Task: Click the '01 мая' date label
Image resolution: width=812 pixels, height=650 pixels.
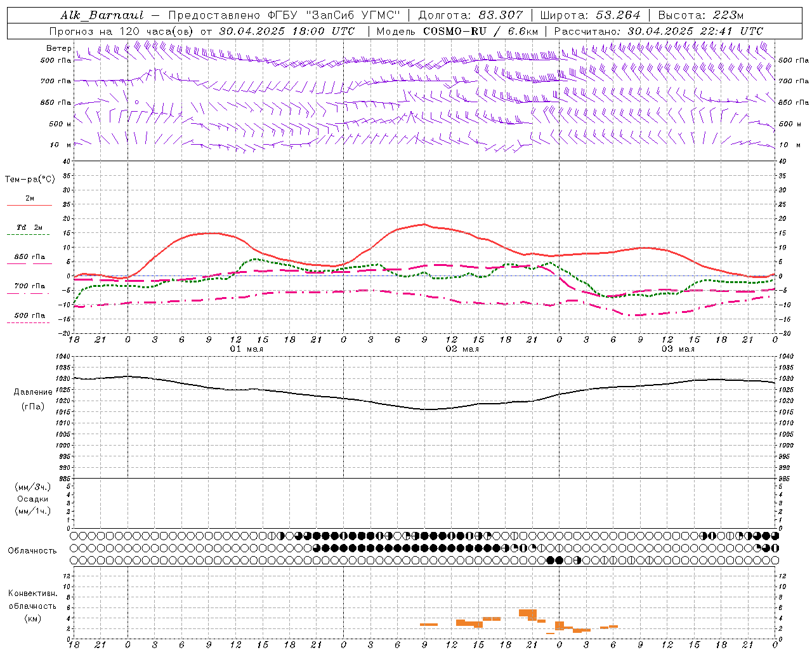Action: (246, 349)
